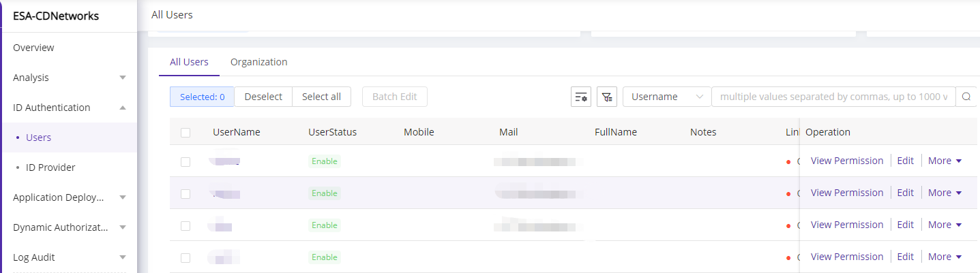Click the search magnifier icon

click(x=966, y=97)
